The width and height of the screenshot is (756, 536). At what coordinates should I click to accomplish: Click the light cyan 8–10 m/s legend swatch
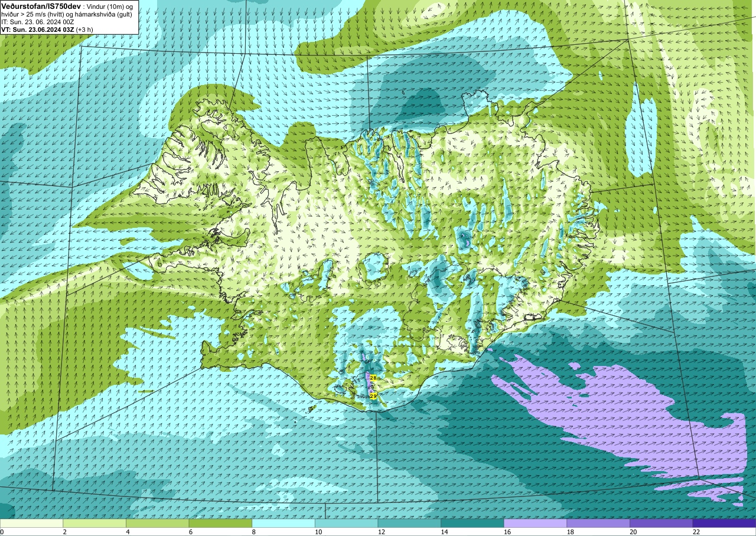[283, 523]
